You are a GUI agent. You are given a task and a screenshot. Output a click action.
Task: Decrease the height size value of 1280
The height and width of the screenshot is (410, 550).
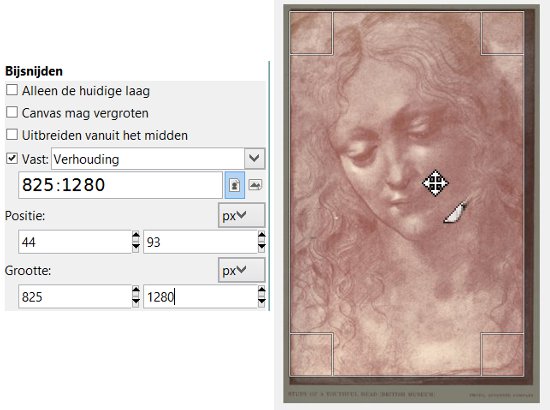[261, 302]
